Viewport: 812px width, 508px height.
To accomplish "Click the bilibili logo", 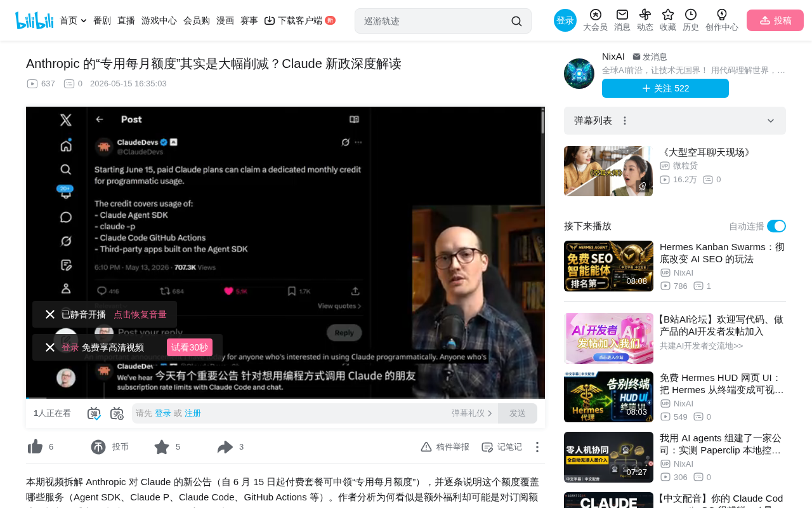I will [x=34, y=20].
